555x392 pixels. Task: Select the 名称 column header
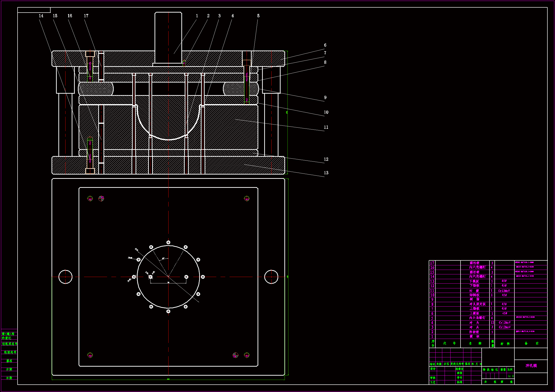coord(475,343)
